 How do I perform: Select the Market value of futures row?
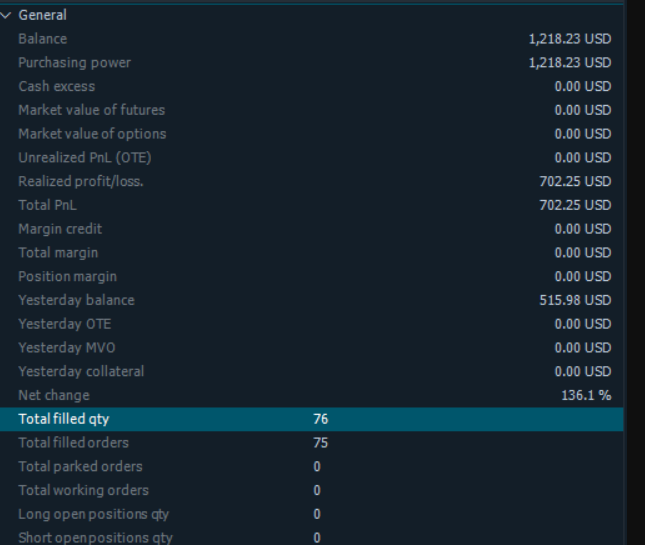(x=312, y=110)
